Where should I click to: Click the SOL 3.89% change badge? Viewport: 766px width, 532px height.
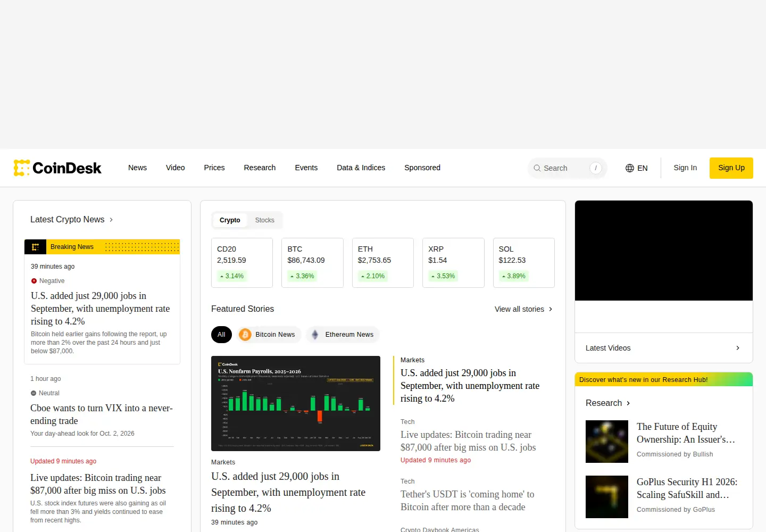(513, 276)
